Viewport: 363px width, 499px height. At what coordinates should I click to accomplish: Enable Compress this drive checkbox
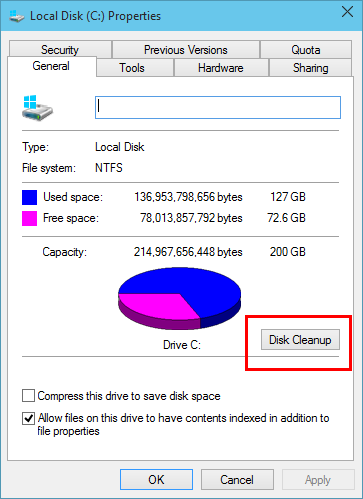[x=28, y=396]
